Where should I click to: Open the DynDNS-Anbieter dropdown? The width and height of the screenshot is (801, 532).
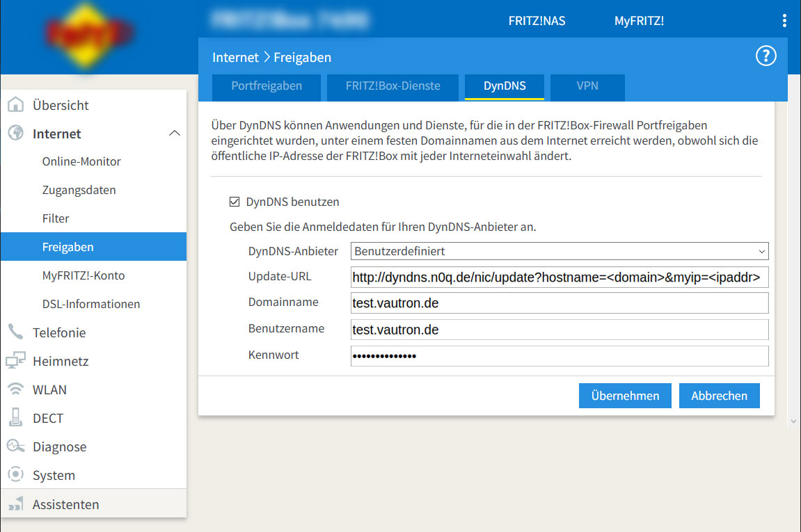560,251
